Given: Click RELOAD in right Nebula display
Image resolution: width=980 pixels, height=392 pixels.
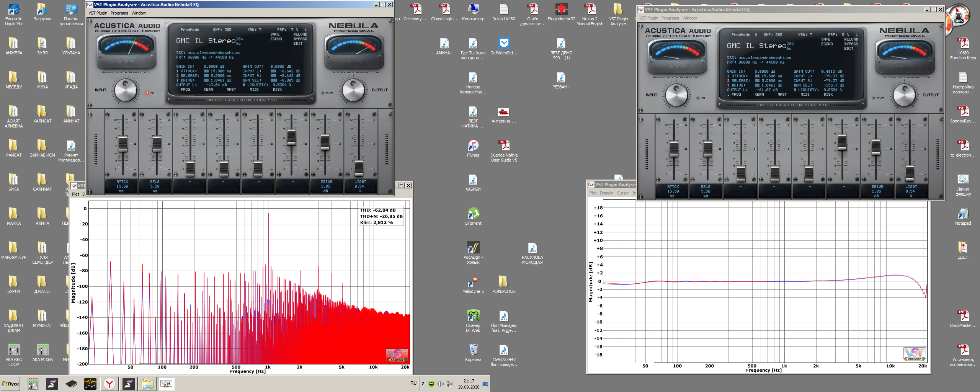Looking at the screenshot, I should tap(851, 39).
